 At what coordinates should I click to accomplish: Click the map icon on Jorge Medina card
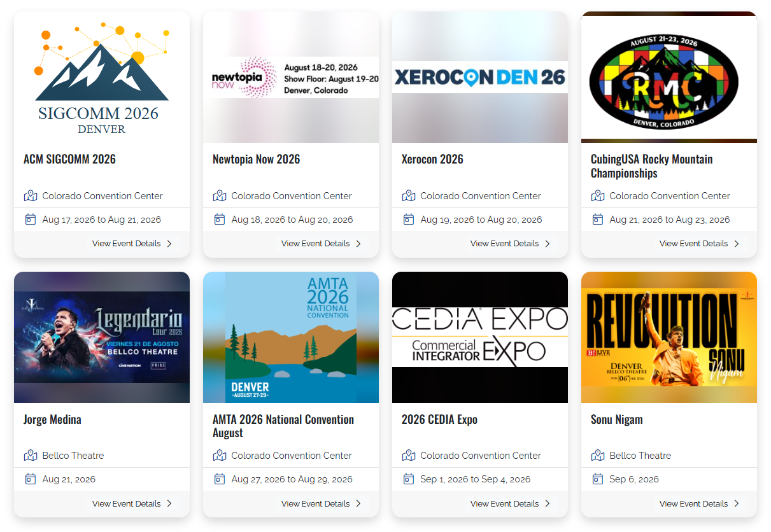(x=31, y=455)
